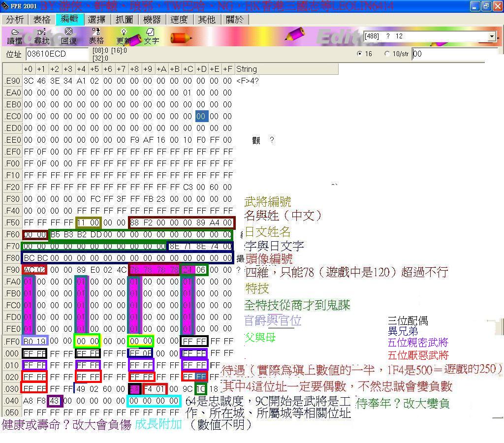Click the +F column header
The height and width of the screenshot is (443, 504).
227,69
